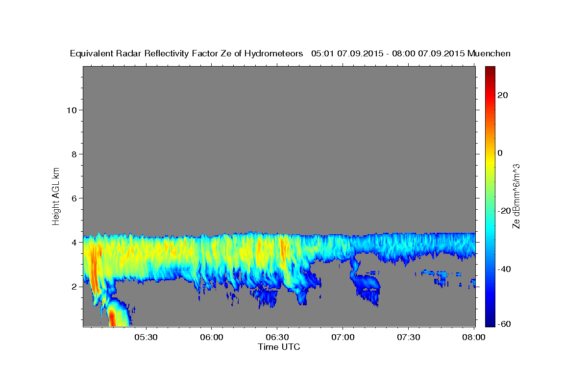Click the 'Time UTC' axis label
The width and height of the screenshot is (588, 392).
click(279, 347)
